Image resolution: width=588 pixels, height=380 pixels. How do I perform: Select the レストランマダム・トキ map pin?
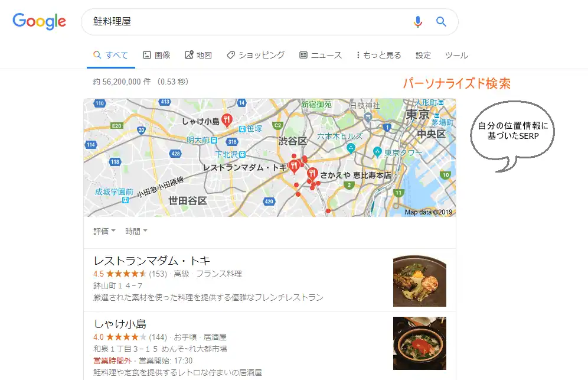click(294, 166)
